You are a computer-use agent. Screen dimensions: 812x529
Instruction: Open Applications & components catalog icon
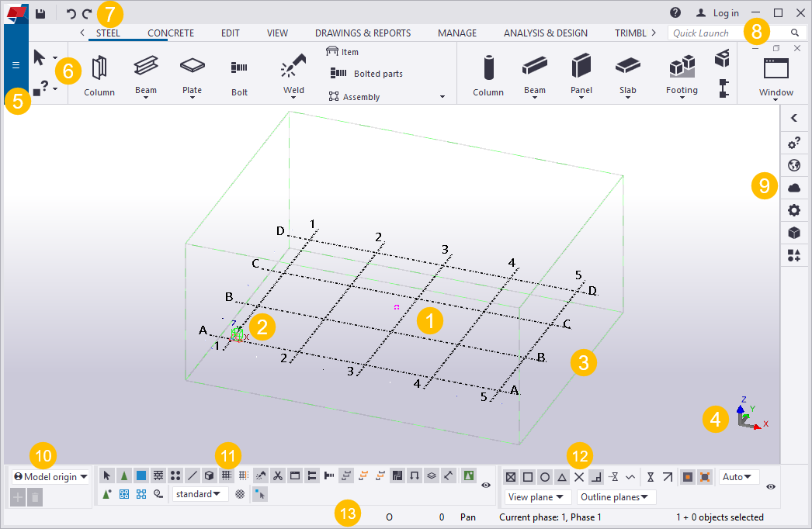[794, 255]
